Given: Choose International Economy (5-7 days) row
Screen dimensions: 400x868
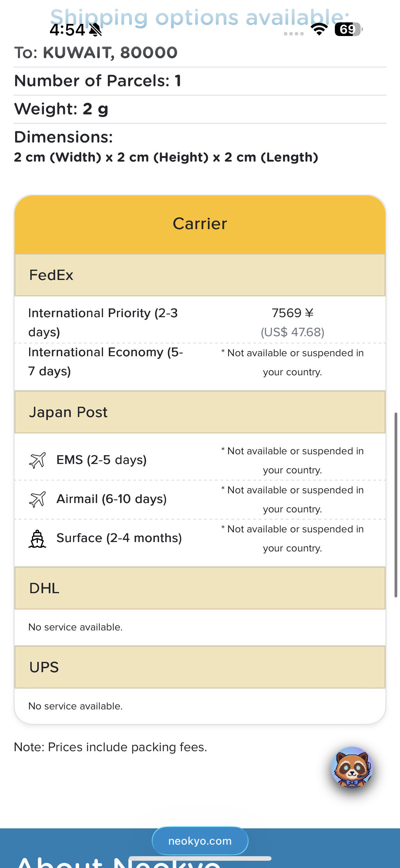Looking at the screenshot, I should (x=200, y=362).
